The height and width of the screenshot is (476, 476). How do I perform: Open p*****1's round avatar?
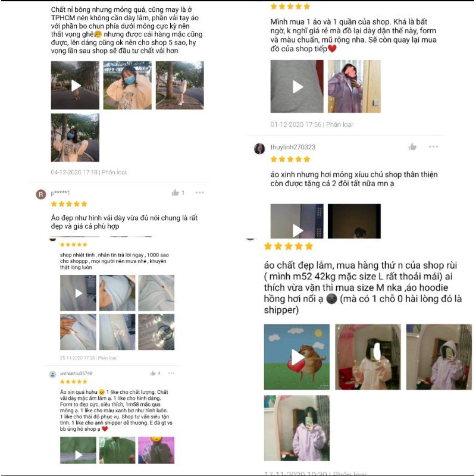point(41,195)
